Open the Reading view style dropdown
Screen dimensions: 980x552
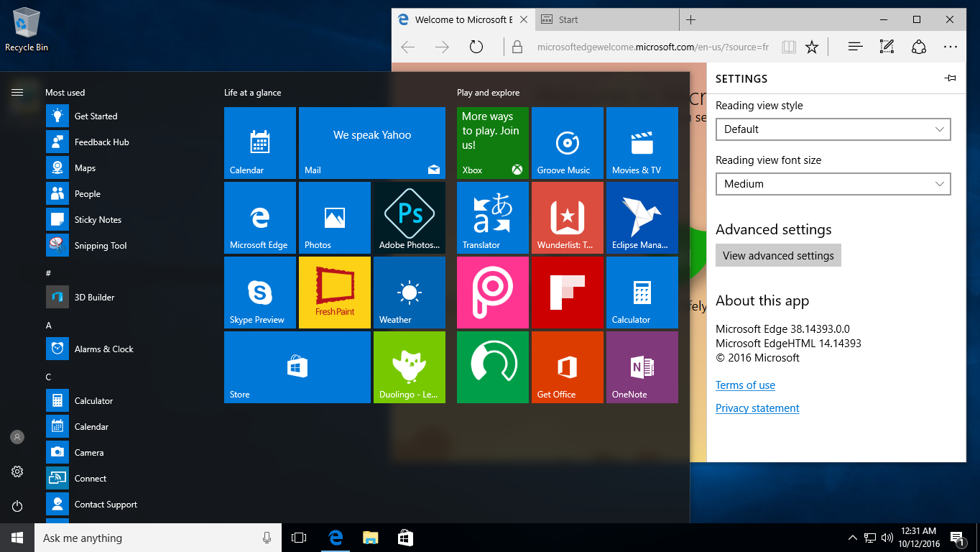coord(833,129)
